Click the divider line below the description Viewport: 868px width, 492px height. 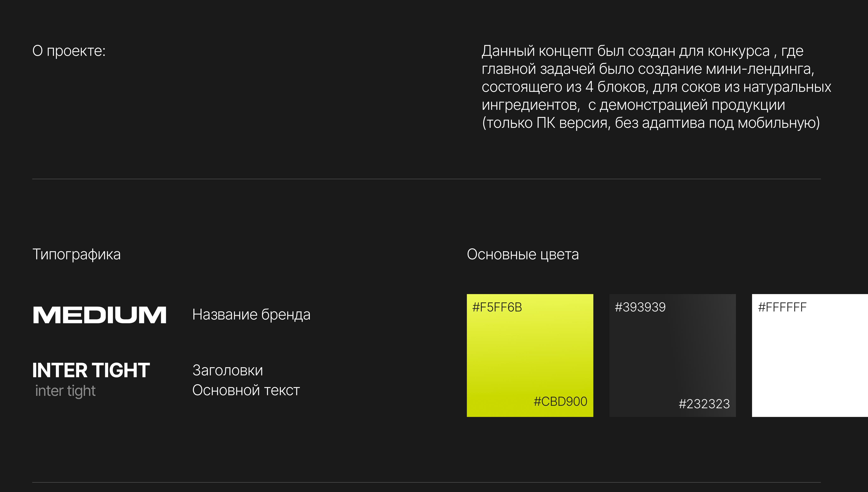coord(426,179)
